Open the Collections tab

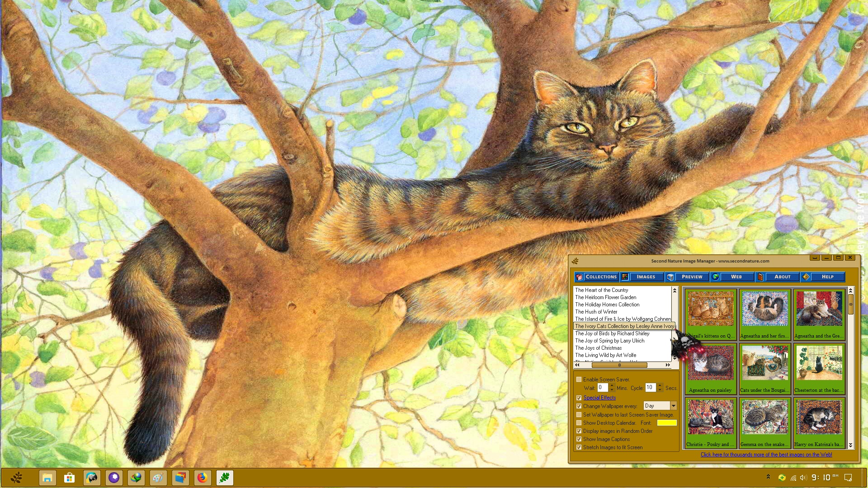(x=596, y=277)
